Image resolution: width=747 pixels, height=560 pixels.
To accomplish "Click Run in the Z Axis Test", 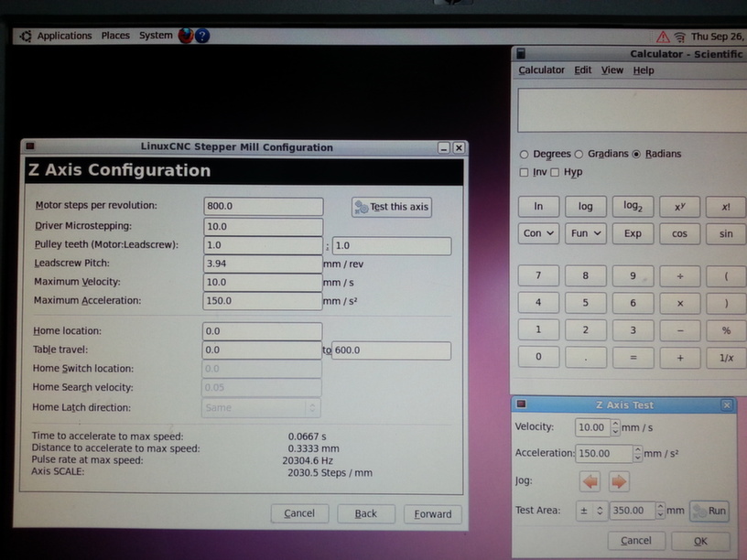I will [709, 511].
